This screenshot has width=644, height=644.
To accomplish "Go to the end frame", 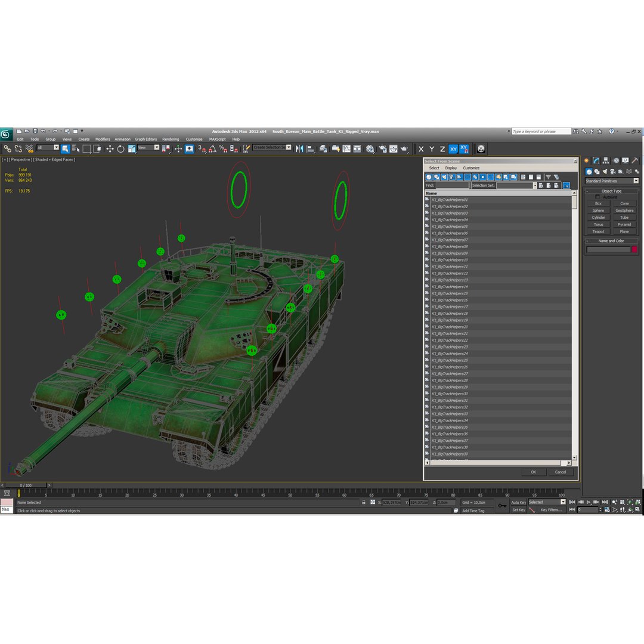I will (x=605, y=502).
